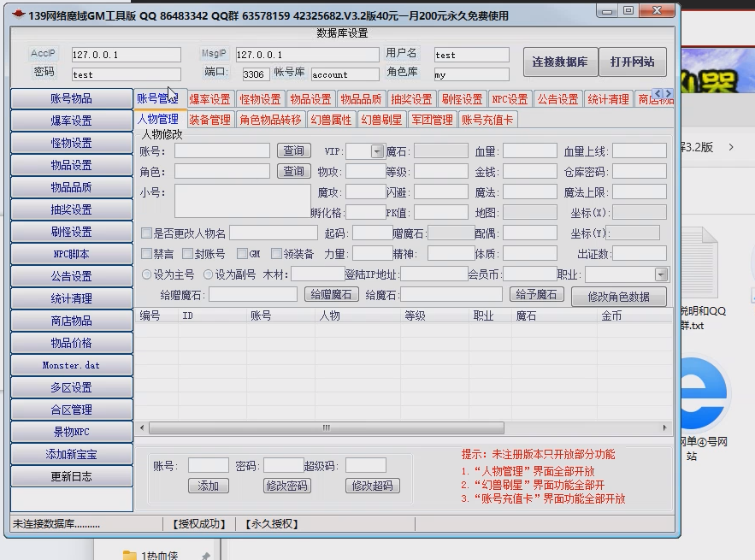The height and width of the screenshot is (560, 755).
Task: Open the Monster.dat sidebar panel
Action: click(x=71, y=365)
